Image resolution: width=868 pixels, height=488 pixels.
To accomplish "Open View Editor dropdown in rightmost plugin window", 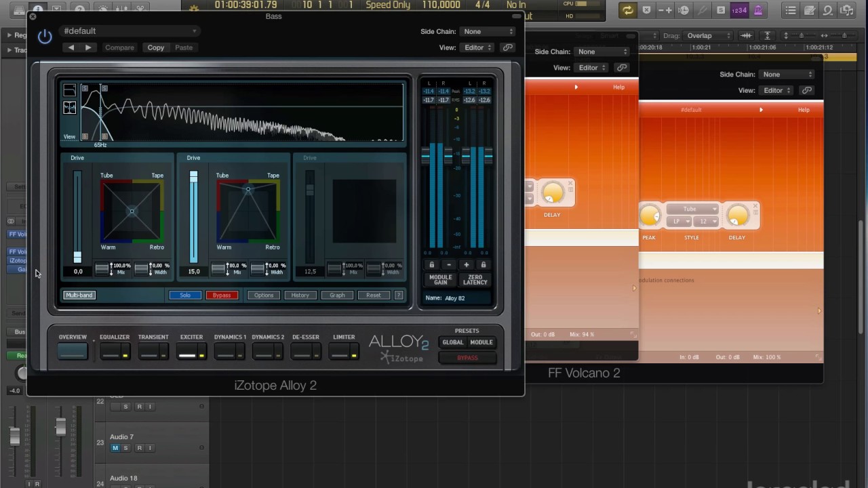I will click(776, 90).
